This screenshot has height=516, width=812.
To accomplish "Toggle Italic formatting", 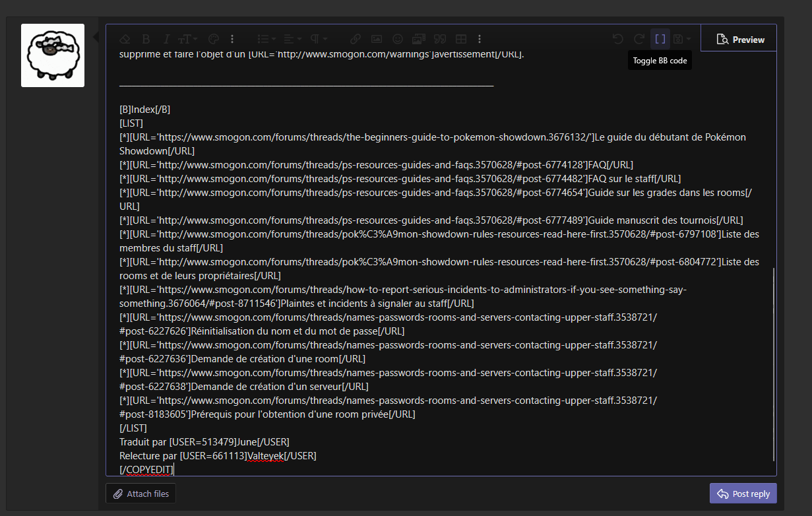I will tap(166, 39).
